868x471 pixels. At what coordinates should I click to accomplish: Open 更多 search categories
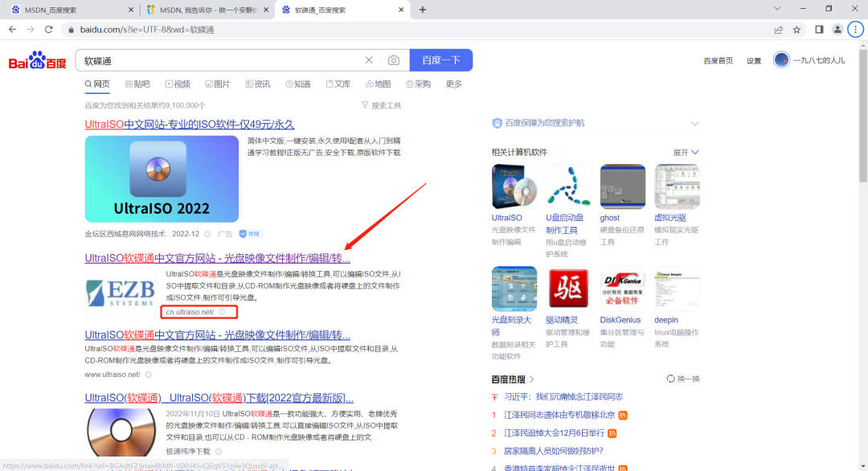point(453,84)
